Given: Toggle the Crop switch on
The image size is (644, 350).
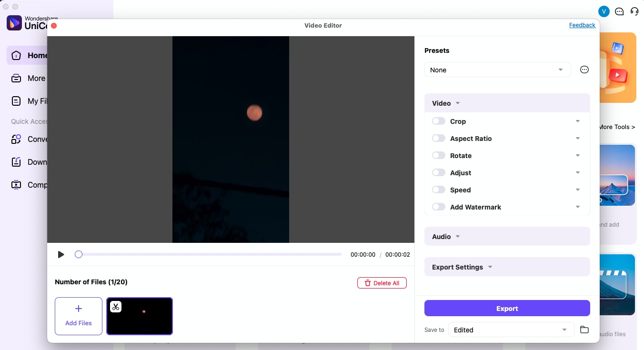Looking at the screenshot, I should tap(439, 121).
